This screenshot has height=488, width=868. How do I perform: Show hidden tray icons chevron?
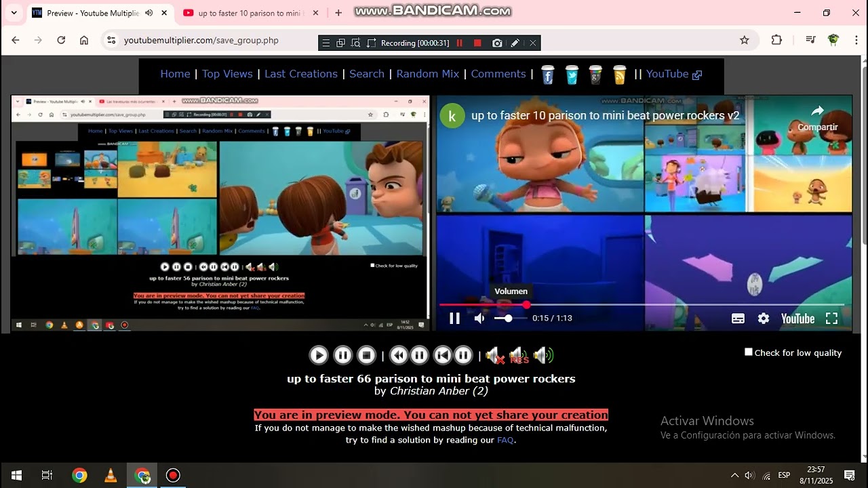(x=734, y=475)
